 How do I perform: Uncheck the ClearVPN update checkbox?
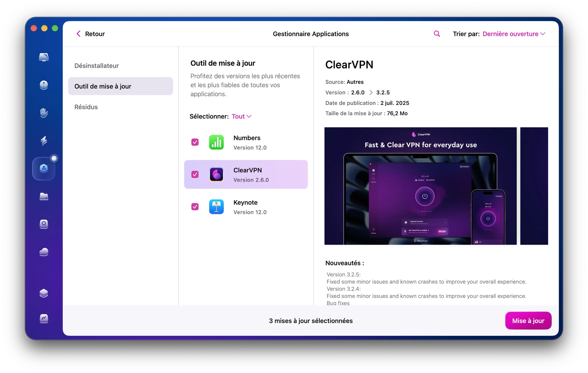195,174
